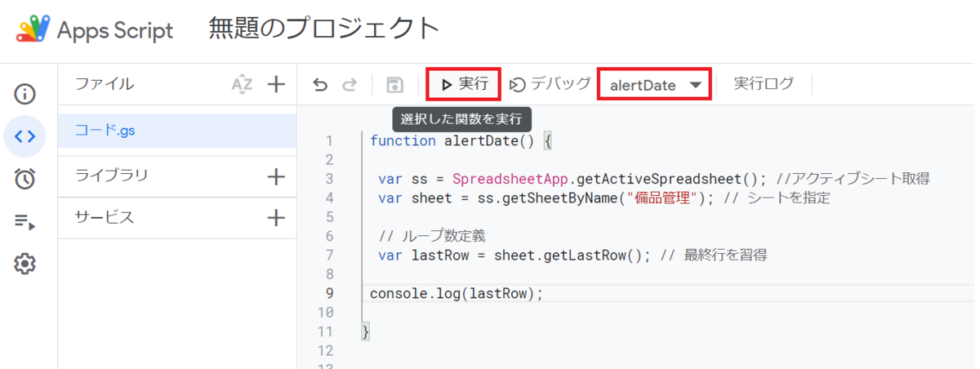
Task: Click the サービス section label
Action: point(105,217)
